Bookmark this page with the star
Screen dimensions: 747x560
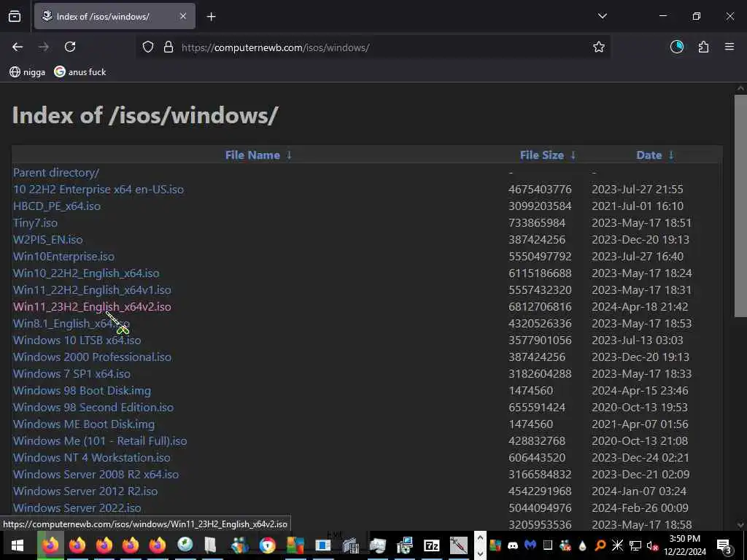pos(599,47)
